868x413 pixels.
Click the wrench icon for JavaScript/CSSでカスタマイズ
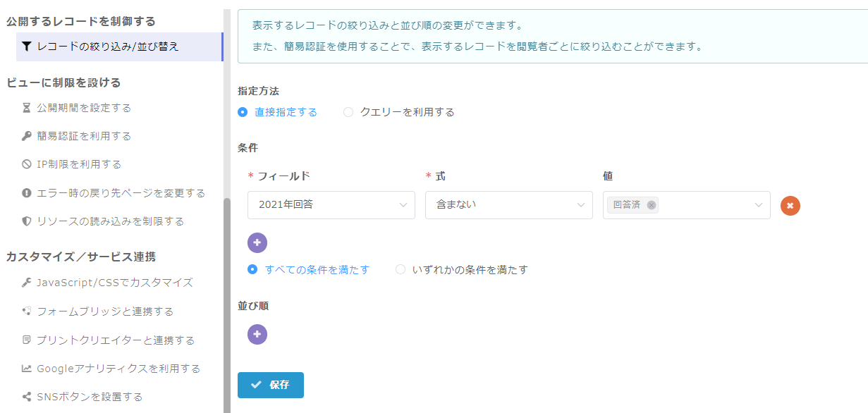tap(27, 283)
